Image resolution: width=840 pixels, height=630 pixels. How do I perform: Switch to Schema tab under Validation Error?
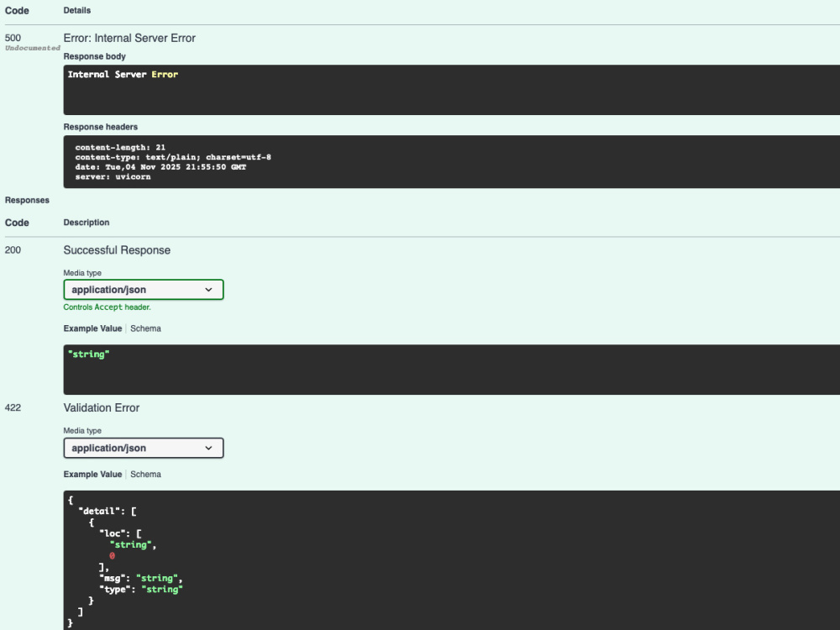145,474
